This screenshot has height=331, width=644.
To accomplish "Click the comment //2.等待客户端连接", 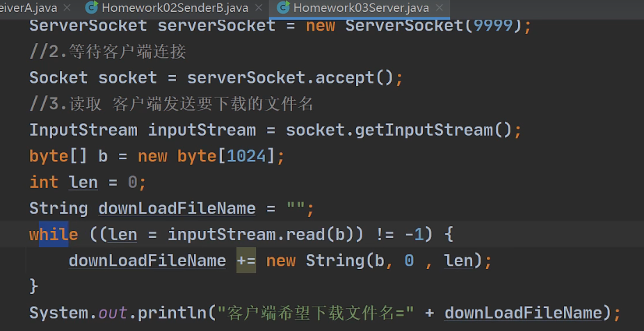I will (108, 52).
